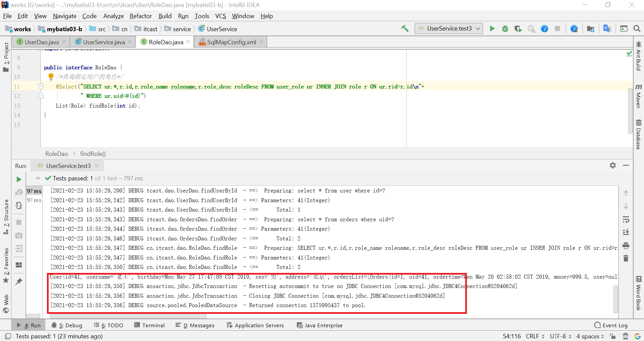The height and width of the screenshot is (341, 644).
Task: Open Run panel settings gear
Action: [x=613, y=165]
